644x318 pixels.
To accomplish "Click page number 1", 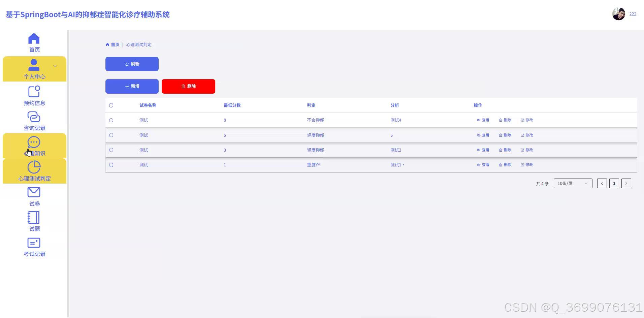I will click(614, 183).
